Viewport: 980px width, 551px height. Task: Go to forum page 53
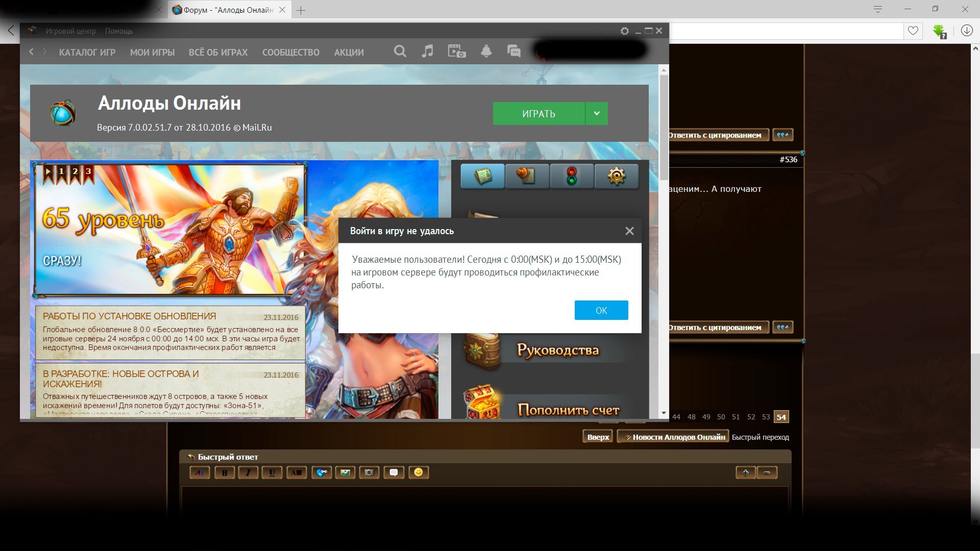tap(766, 417)
